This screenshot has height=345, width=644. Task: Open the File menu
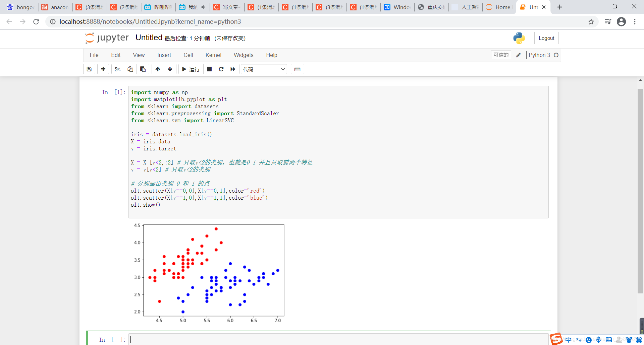94,55
